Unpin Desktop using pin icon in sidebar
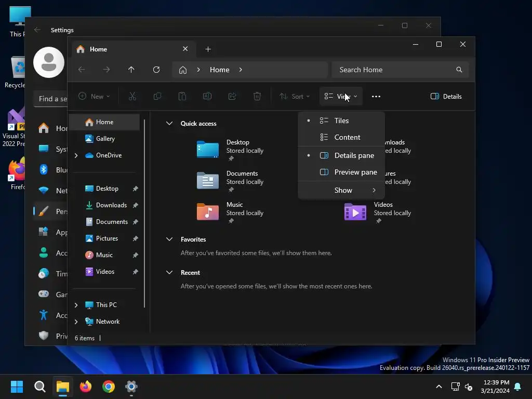This screenshot has height=399, width=532. tap(136, 189)
